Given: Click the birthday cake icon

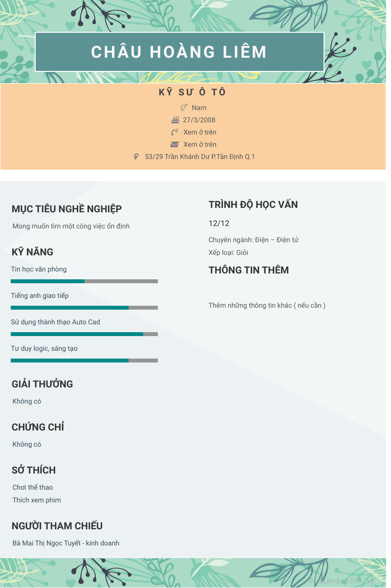Looking at the screenshot, I should coord(175,120).
